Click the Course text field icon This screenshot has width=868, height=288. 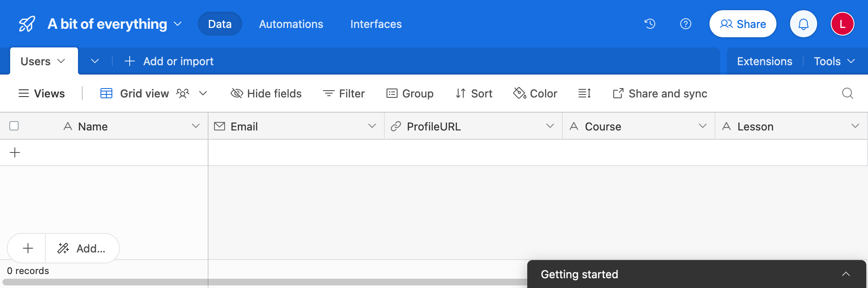click(574, 126)
